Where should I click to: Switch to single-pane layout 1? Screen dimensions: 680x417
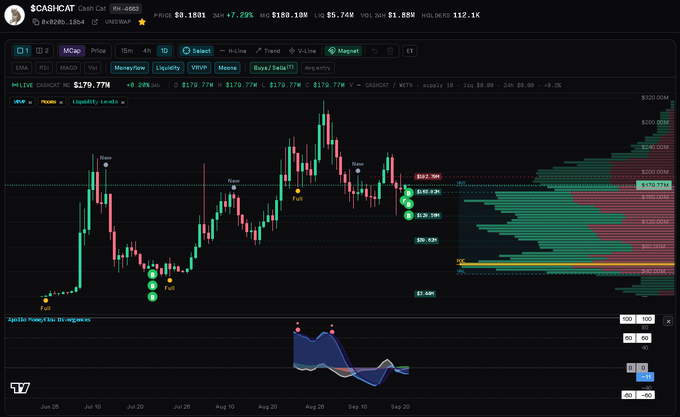pyautogui.click(x=23, y=51)
